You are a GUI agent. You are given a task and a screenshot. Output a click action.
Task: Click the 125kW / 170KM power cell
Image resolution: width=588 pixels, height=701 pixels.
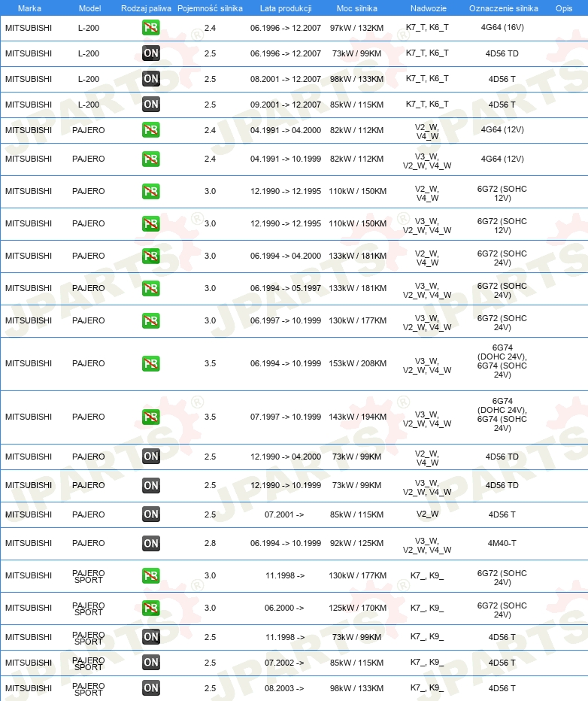pyautogui.click(x=357, y=608)
